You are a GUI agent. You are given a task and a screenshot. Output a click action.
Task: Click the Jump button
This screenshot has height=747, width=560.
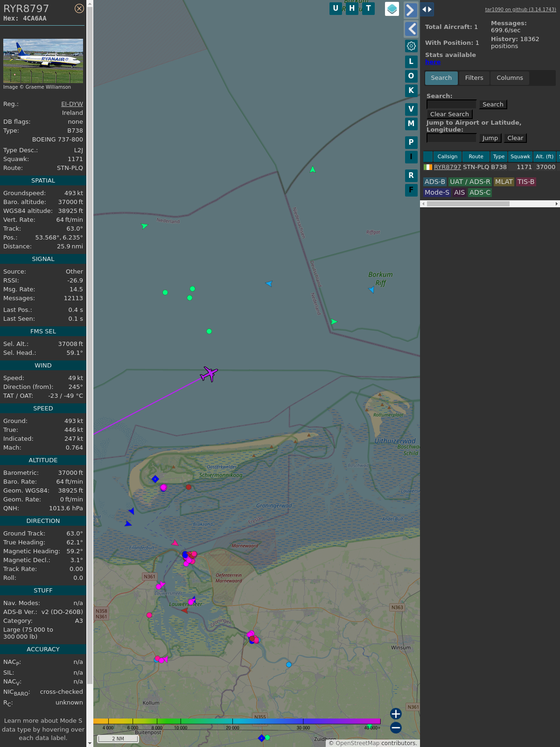(x=490, y=138)
